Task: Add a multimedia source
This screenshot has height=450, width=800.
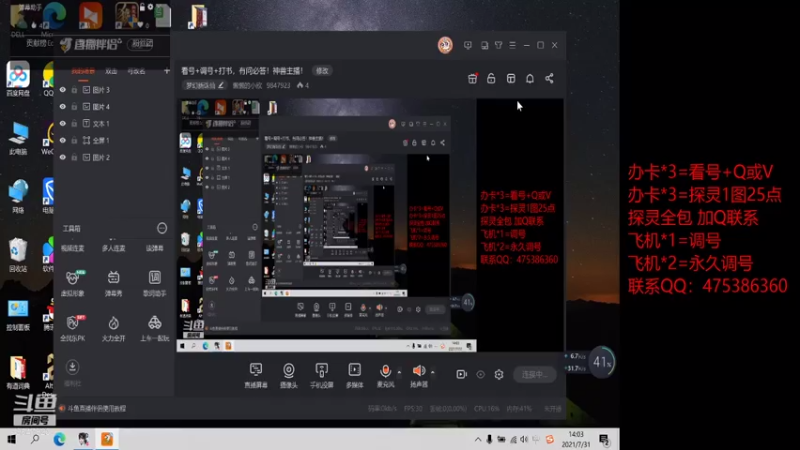Action: point(355,375)
